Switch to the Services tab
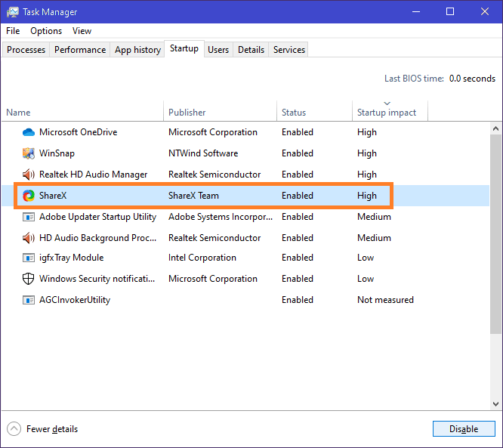This screenshot has height=448, width=503. click(x=289, y=50)
